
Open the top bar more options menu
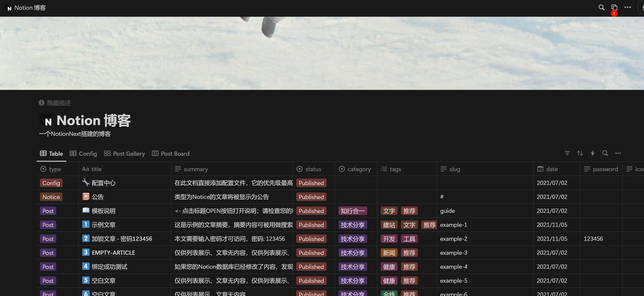[x=628, y=7]
